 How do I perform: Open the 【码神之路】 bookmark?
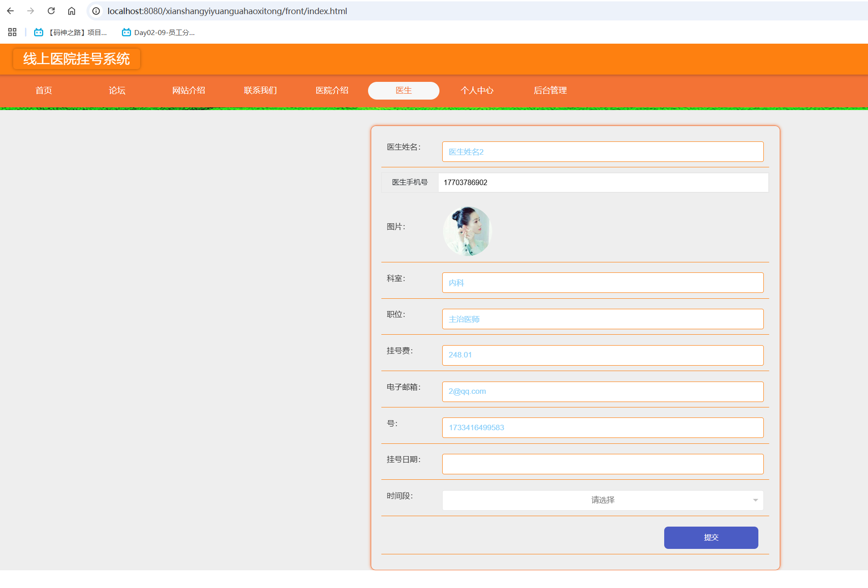point(71,32)
